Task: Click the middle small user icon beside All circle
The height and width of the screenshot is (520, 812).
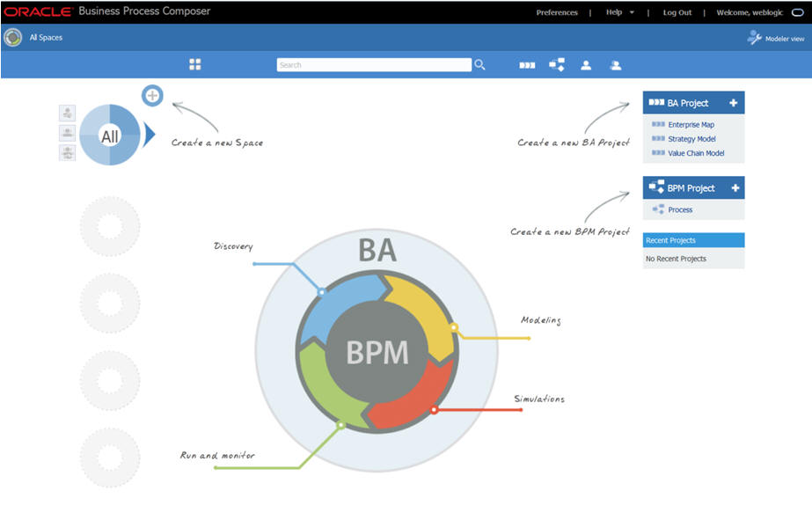Action: tap(68, 133)
